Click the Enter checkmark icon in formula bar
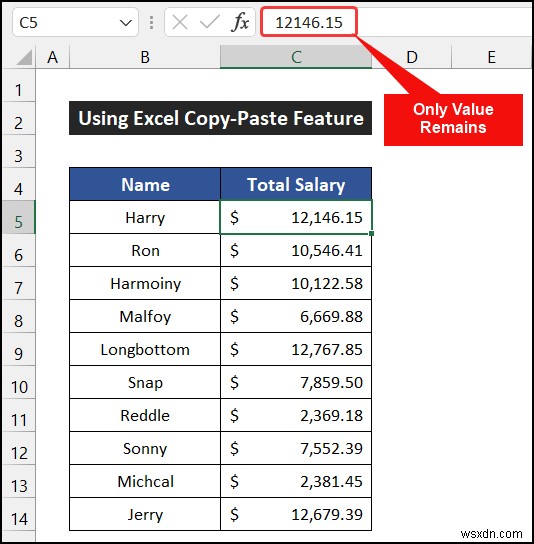The image size is (534, 544). click(x=209, y=23)
